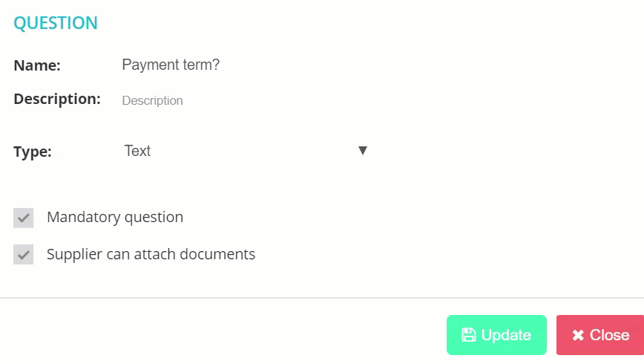644x364 pixels.
Task: Click the 'Close' text on red button
Action: pyautogui.click(x=610, y=335)
